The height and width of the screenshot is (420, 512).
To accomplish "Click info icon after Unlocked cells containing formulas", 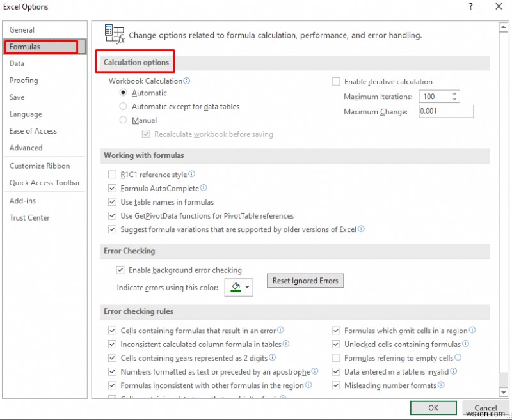I will (465, 344).
